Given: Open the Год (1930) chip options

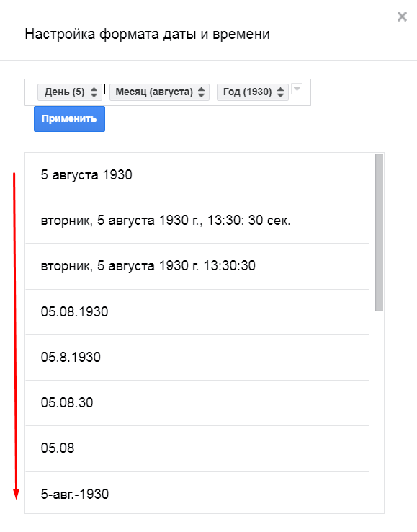Looking at the screenshot, I should [253, 92].
